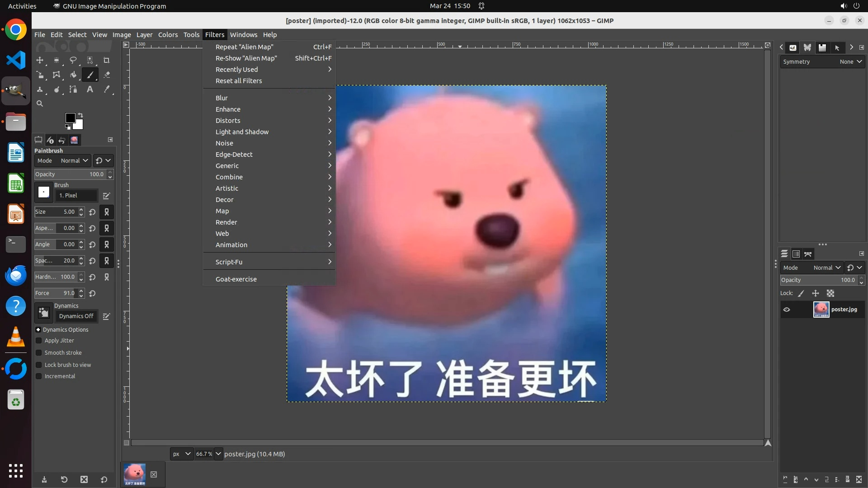Click the foreground color swatch
868x488 pixels.
click(x=70, y=118)
